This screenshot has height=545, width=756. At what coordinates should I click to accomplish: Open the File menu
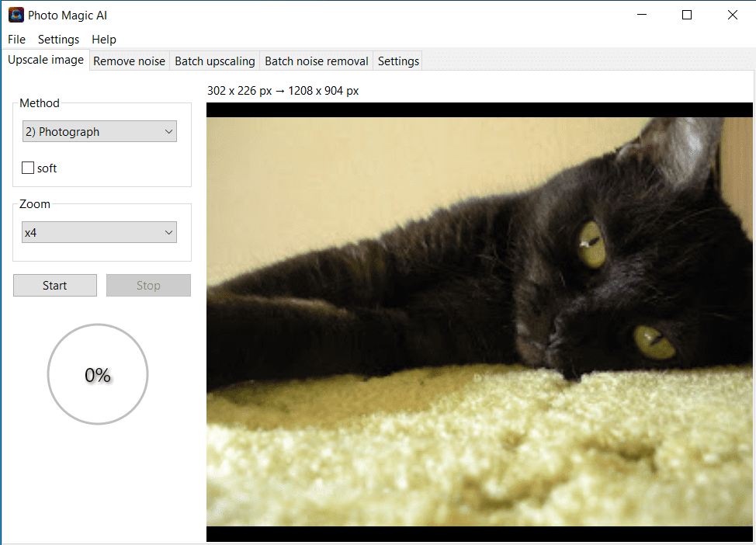(x=16, y=40)
